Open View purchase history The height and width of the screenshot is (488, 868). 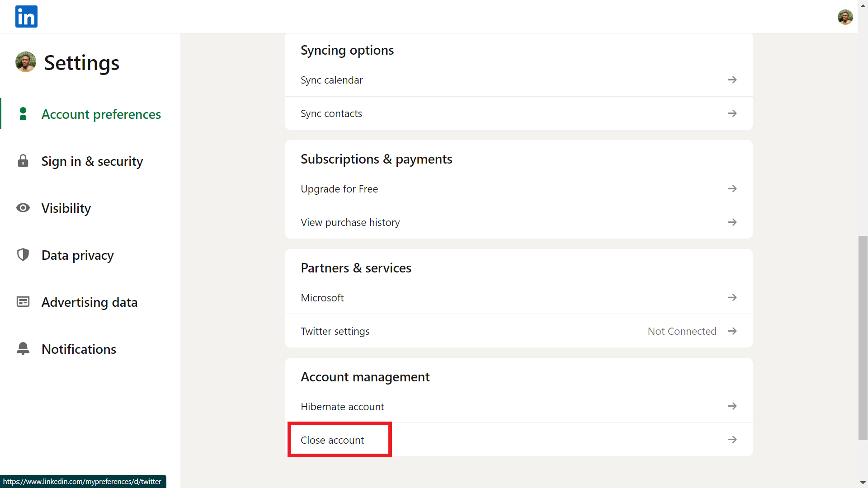point(350,222)
